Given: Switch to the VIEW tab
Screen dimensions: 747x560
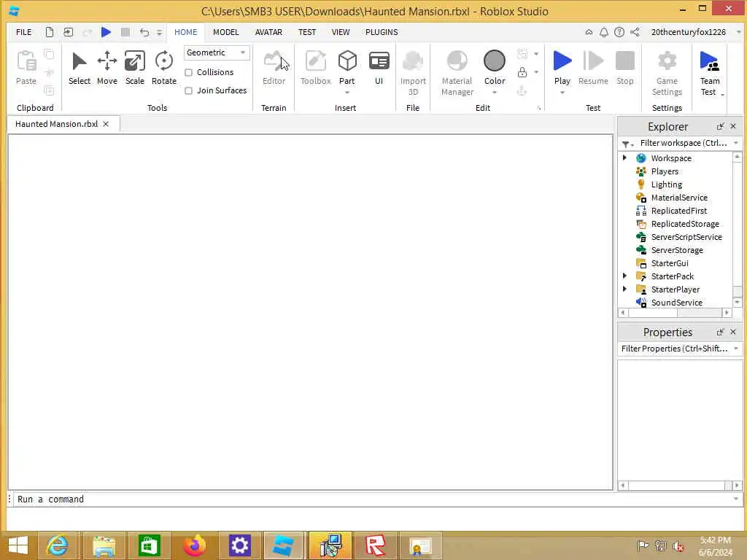Looking at the screenshot, I should (341, 32).
